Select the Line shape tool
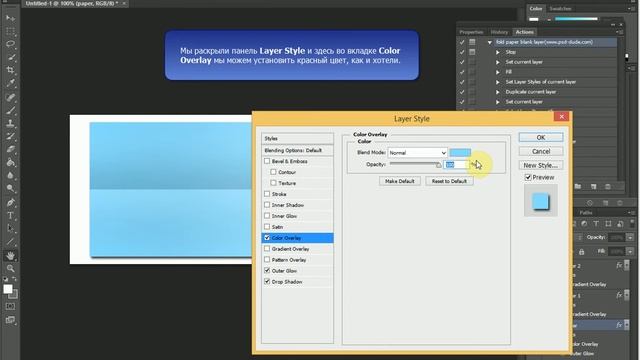 (x=10, y=242)
